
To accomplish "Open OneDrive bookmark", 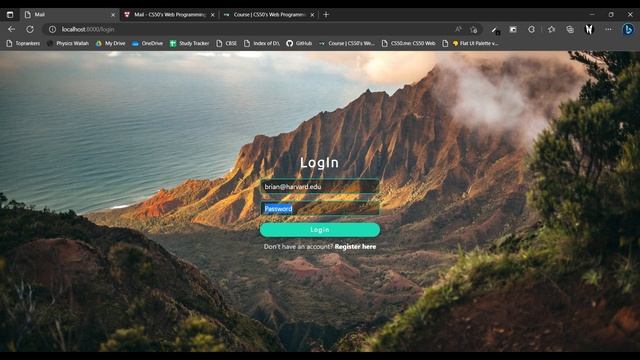I will [x=147, y=43].
